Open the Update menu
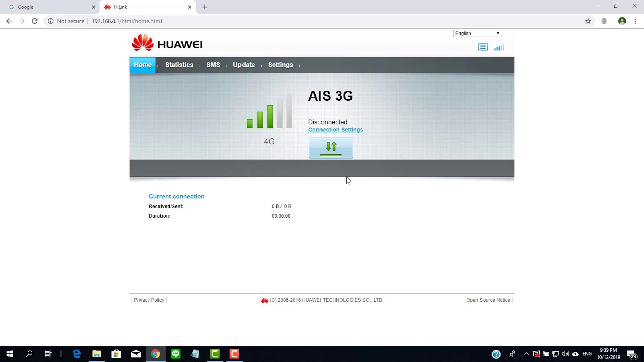Image resolution: width=644 pixels, height=362 pixels. (x=244, y=65)
